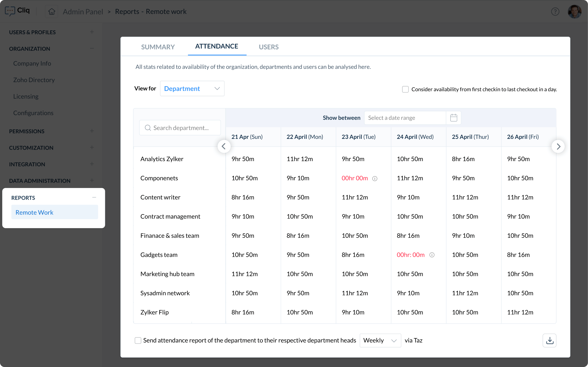
Task: Expand the Permissions section
Action: pos(92,131)
